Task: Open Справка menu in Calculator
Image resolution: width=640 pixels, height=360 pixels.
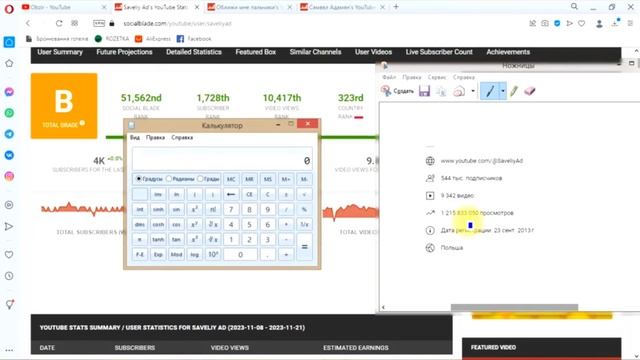Action: (182, 138)
